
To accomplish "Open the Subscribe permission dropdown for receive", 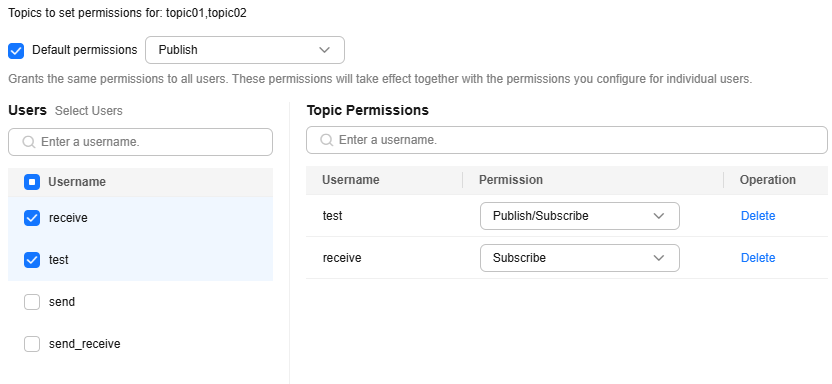I will 579,258.
